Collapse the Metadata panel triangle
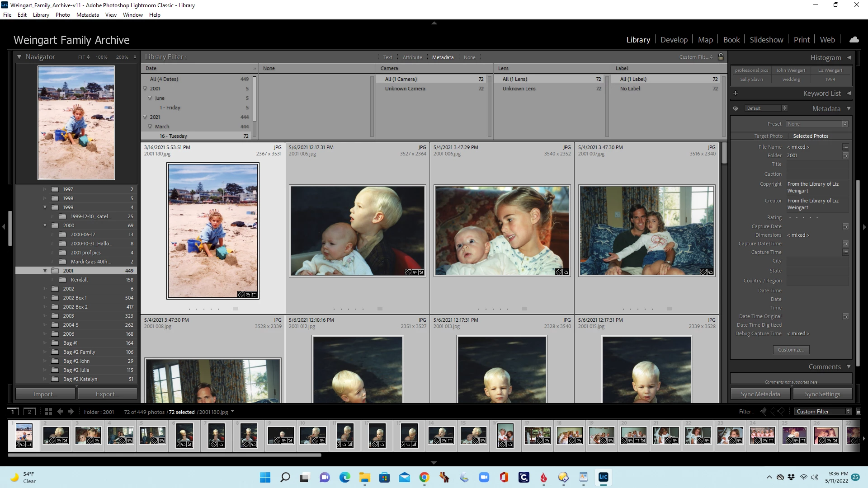The image size is (868, 488). coord(849,108)
